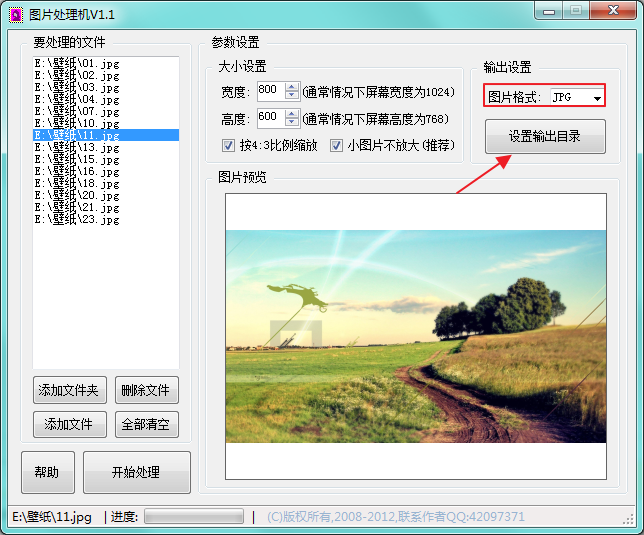Select file E:\壁纸\01.jpg in list

point(106,63)
